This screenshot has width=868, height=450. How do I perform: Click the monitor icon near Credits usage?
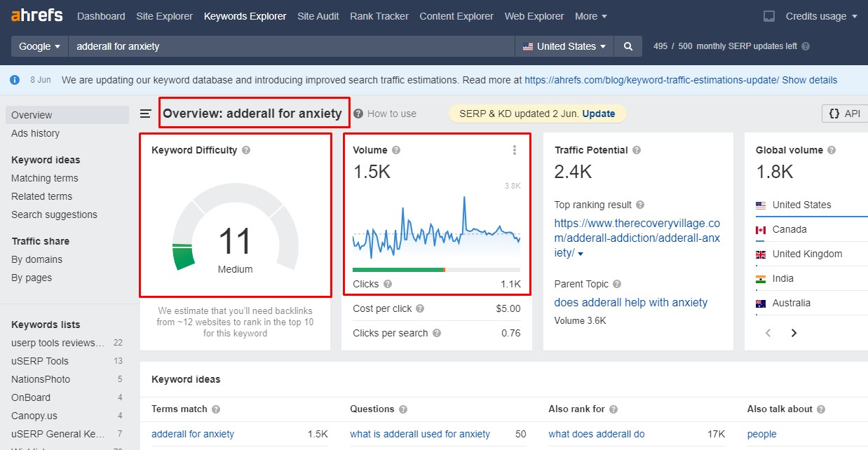click(x=769, y=16)
